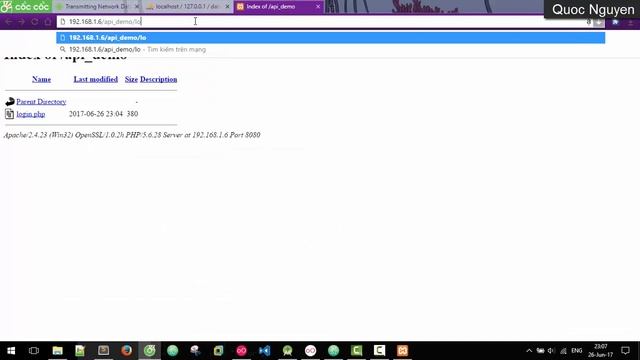Open the browser home page icon

coord(48,22)
